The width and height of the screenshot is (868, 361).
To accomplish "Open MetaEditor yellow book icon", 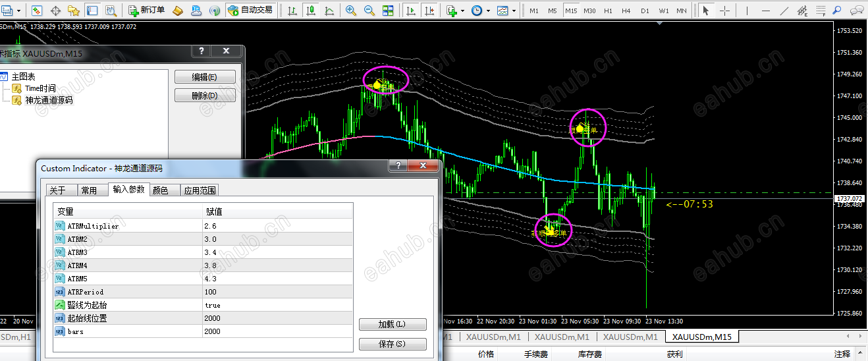I will pos(178,11).
